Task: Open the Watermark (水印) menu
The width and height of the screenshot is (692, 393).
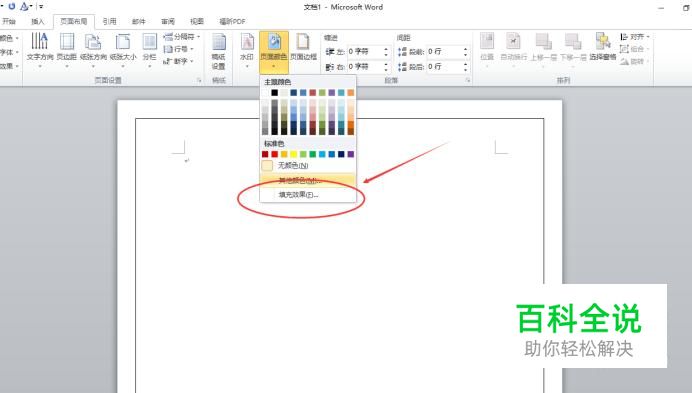Action: (x=247, y=49)
